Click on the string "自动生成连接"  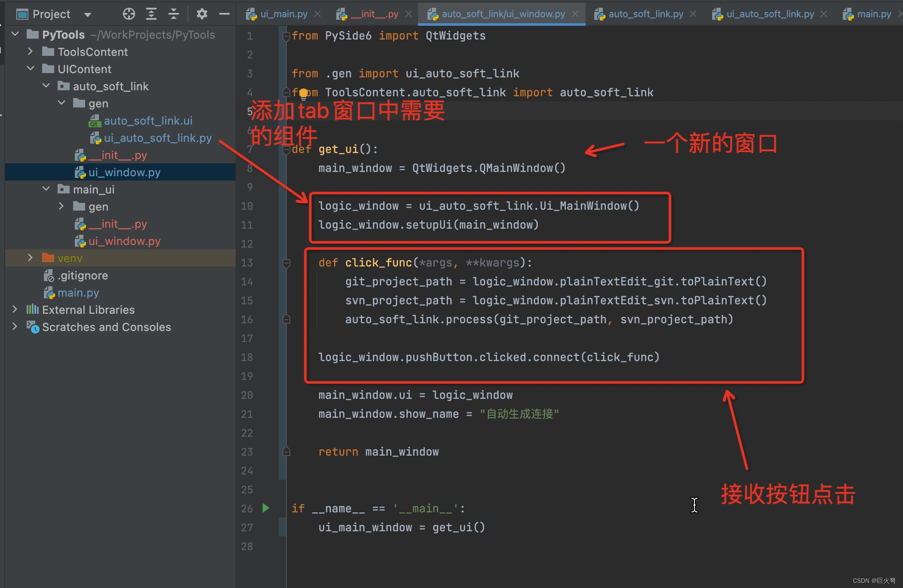point(519,414)
